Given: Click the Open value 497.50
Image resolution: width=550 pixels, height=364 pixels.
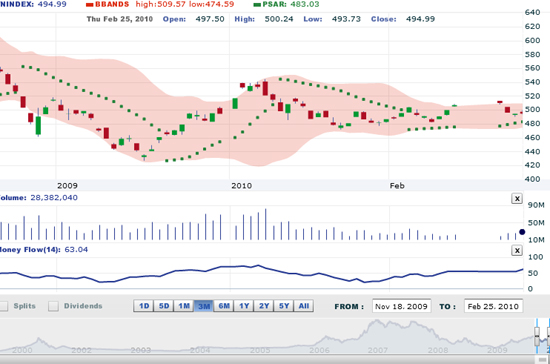Looking at the screenshot, I should point(210,19).
